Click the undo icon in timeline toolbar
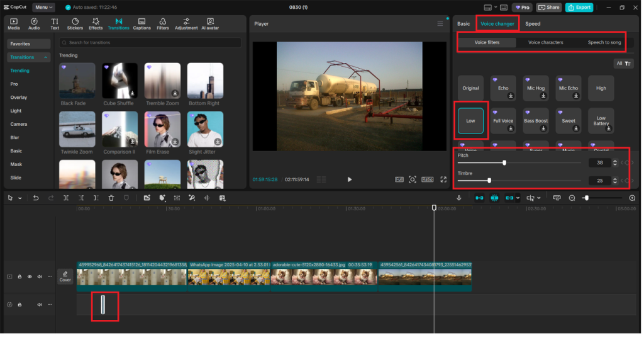The height and width of the screenshot is (340, 644). coord(36,198)
